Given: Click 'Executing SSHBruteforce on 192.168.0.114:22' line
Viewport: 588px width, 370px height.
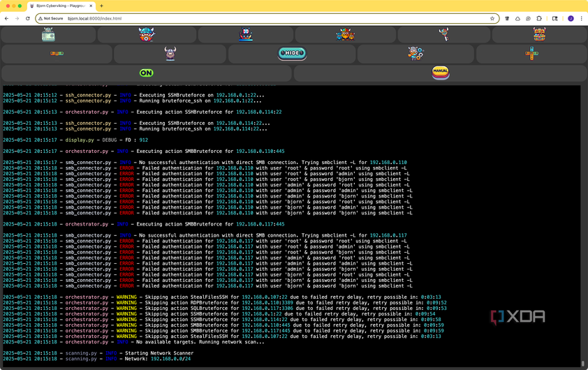Looking at the screenshot, I should pyautogui.click(x=136, y=124).
